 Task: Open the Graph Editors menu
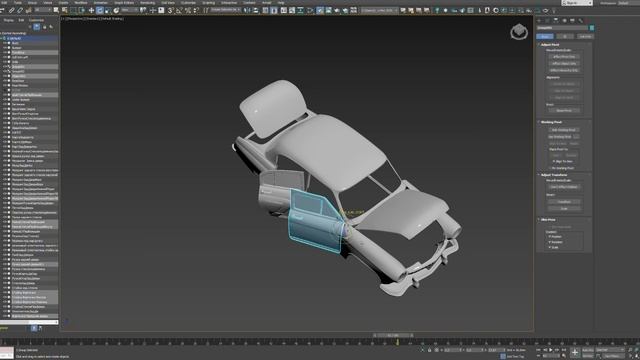pos(124,3)
